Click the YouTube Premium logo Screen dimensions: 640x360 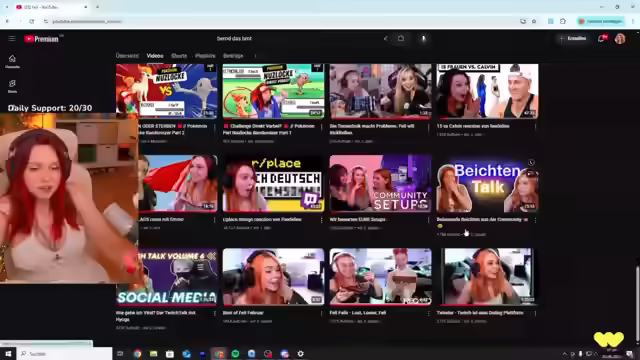pos(41,39)
